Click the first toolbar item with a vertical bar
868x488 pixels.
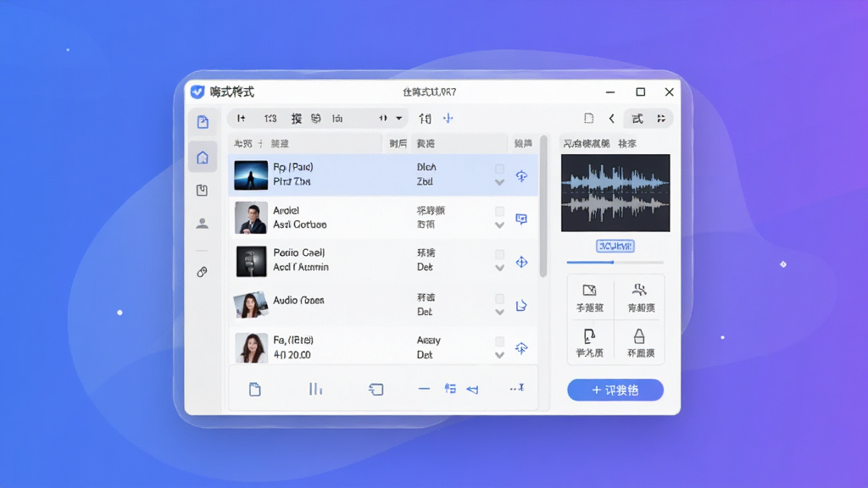(242, 119)
